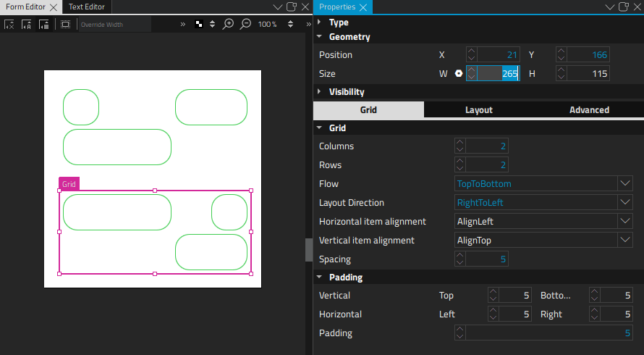
Task: Zoom out on the form canvas
Action: (245, 24)
